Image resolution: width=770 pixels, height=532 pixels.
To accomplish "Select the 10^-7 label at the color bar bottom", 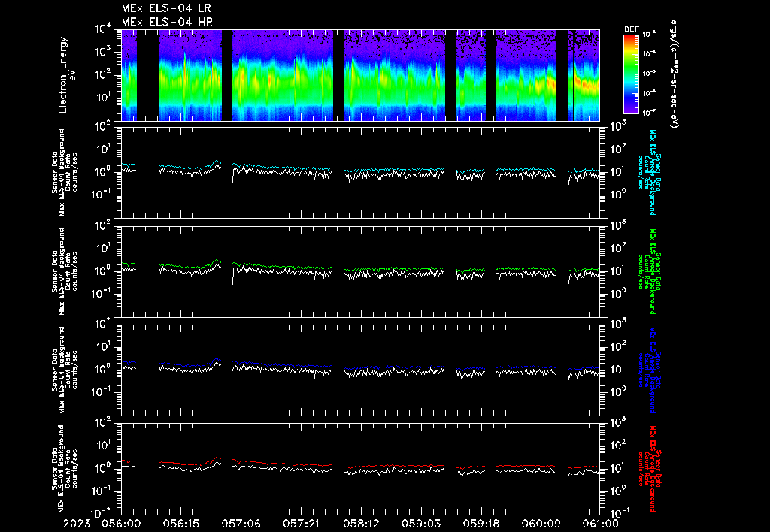I will [649, 113].
